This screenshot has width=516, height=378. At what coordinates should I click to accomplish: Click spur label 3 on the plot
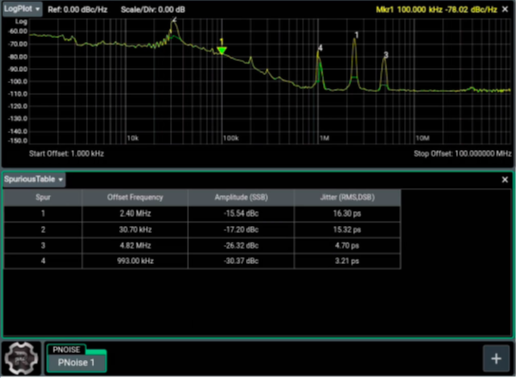click(x=386, y=55)
